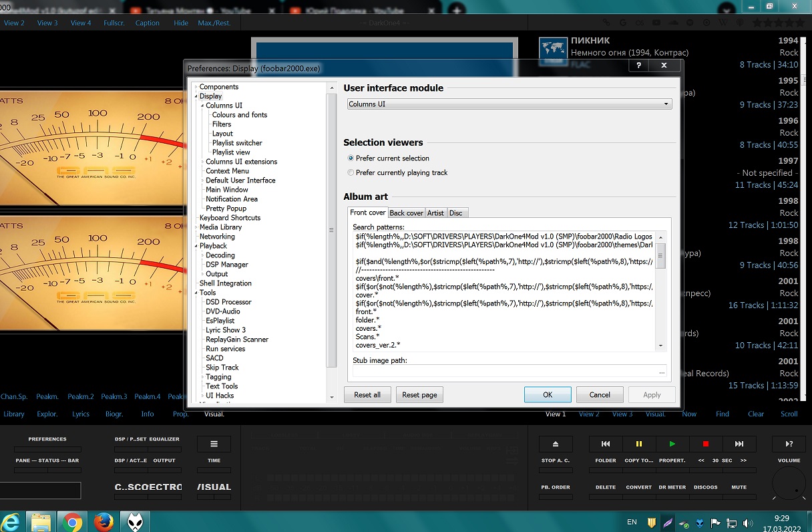Click the Stub image path field

[504, 371]
